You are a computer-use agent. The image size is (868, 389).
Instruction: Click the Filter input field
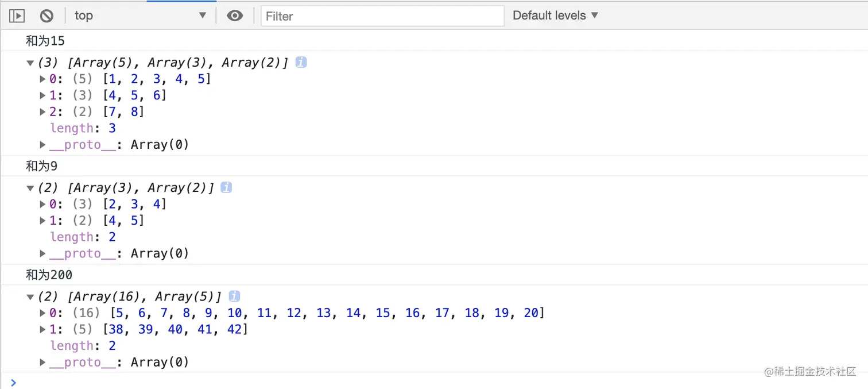(382, 16)
